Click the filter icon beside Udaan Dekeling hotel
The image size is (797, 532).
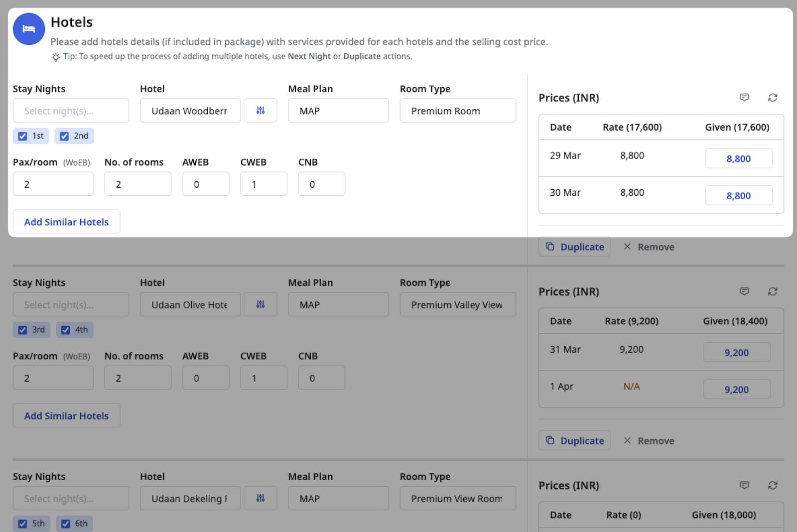[x=260, y=498]
